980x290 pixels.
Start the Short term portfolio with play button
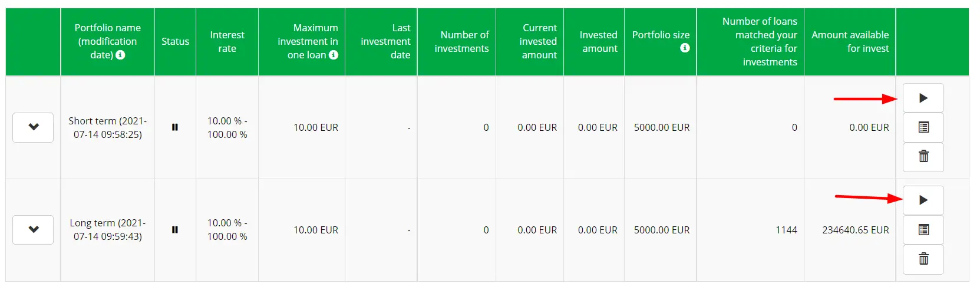(x=923, y=98)
